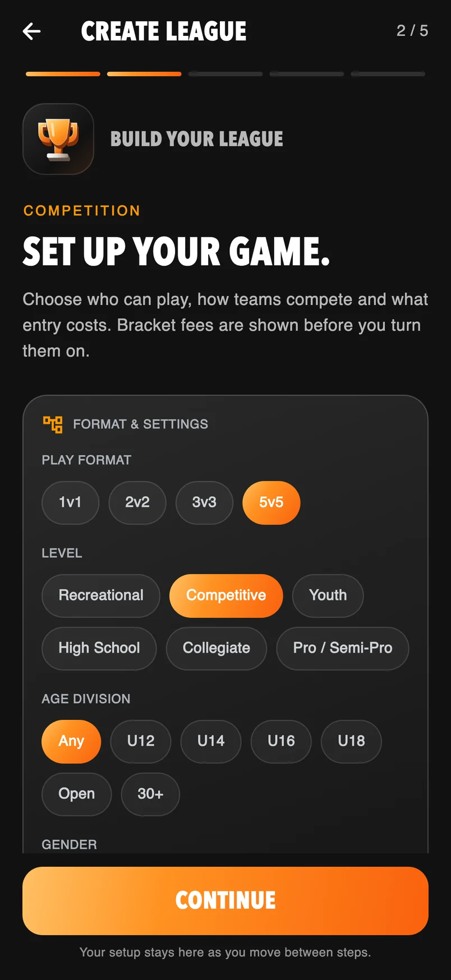Select the Competitive level chip
The image size is (451, 980).
[226, 595]
